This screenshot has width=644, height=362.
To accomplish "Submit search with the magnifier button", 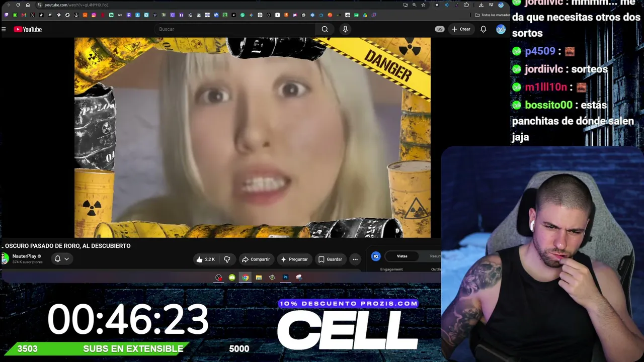I will point(325,29).
